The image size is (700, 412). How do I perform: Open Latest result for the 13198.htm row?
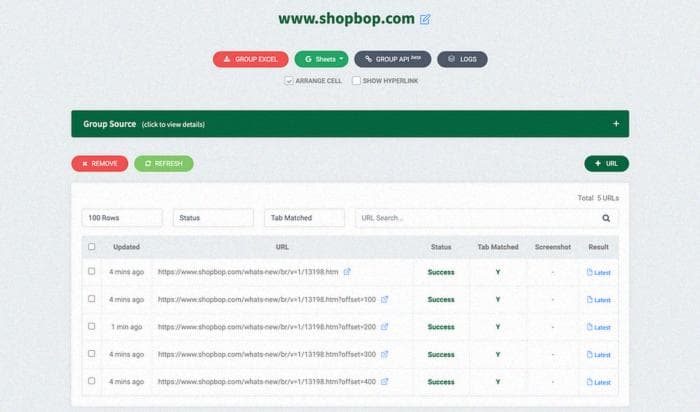[x=598, y=272]
